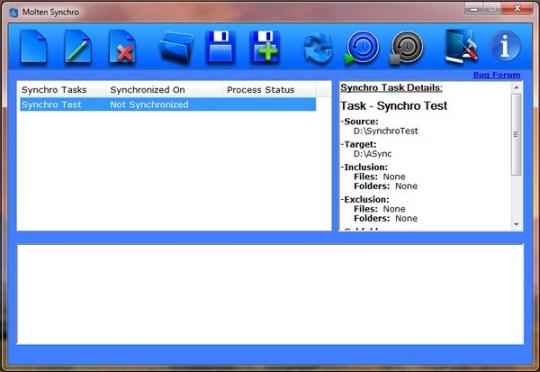Screen dimensions: 540x372
Task: Click source path D:\SynchroTest
Action: pyautogui.click(x=386, y=131)
